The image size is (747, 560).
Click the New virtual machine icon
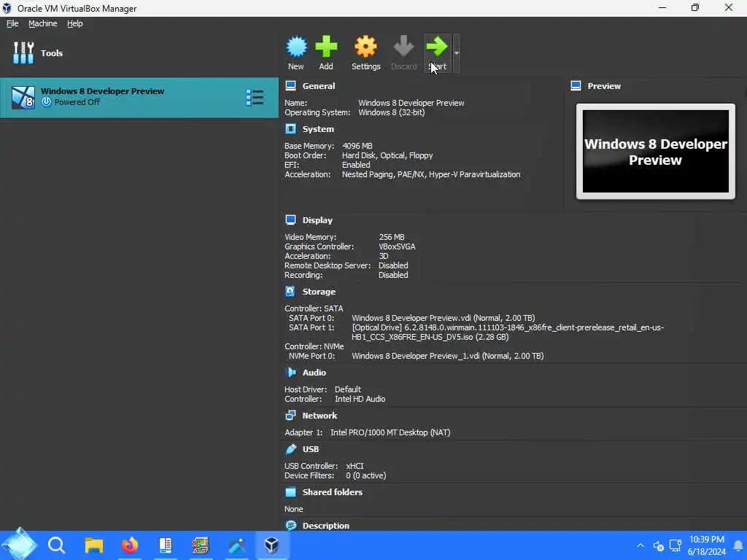(x=296, y=47)
